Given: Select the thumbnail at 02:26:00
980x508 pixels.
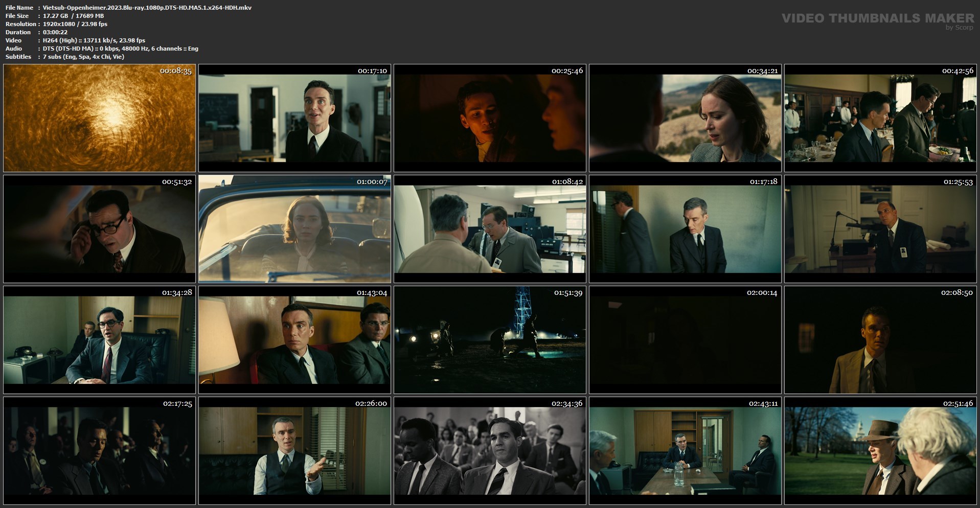Looking at the screenshot, I should (x=294, y=451).
